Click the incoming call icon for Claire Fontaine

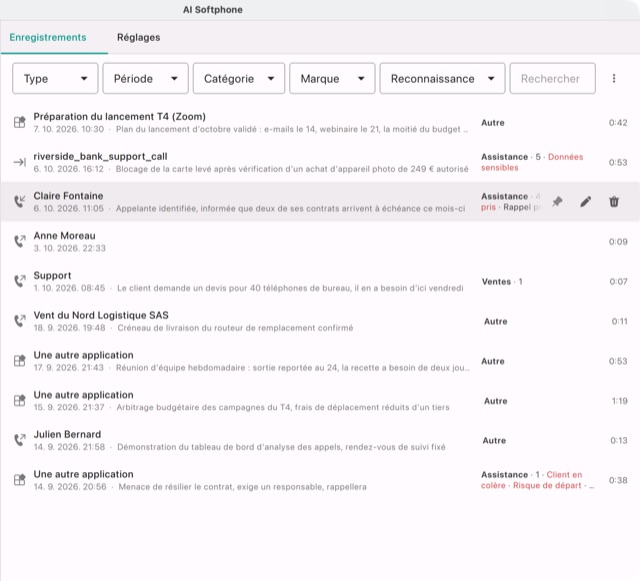[20, 202]
